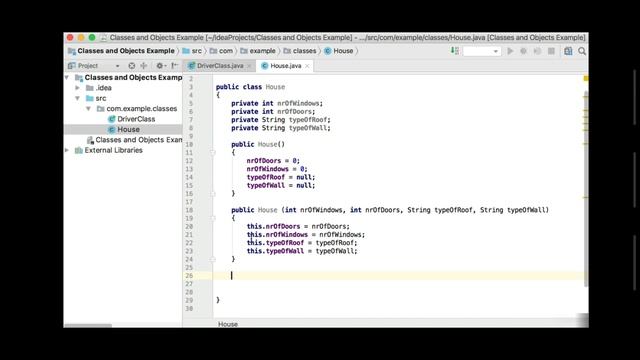
Task: Open the Project view selector dropdown
Action: tap(118, 66)
